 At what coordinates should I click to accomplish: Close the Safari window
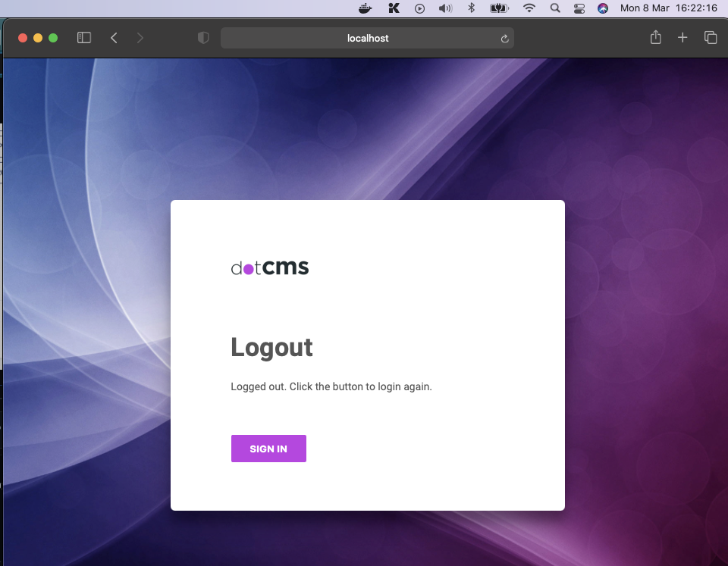[22, 38]
